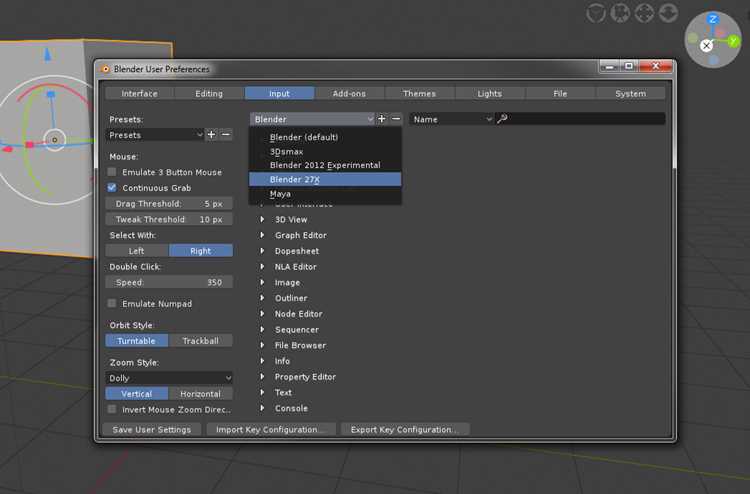
Task: Click the blue Z arrow of viewport manipulator
Action: pyautogui.click(x=47, y=55)
